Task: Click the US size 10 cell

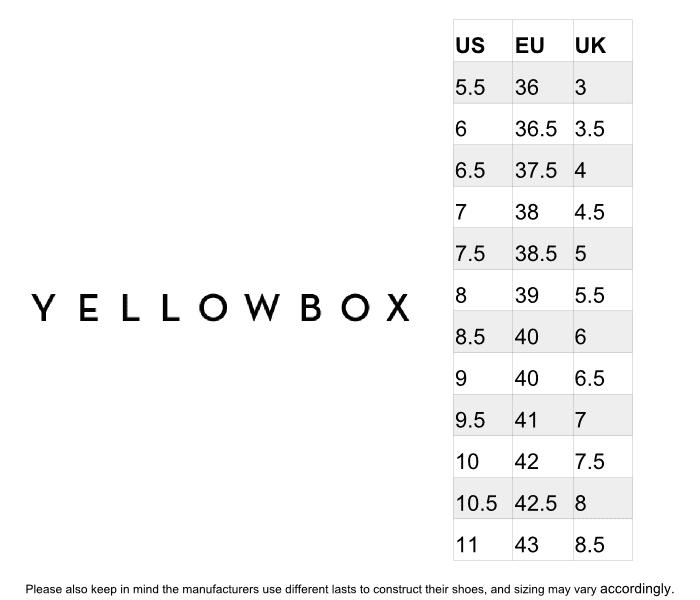Action: click(x=483, y=457)
